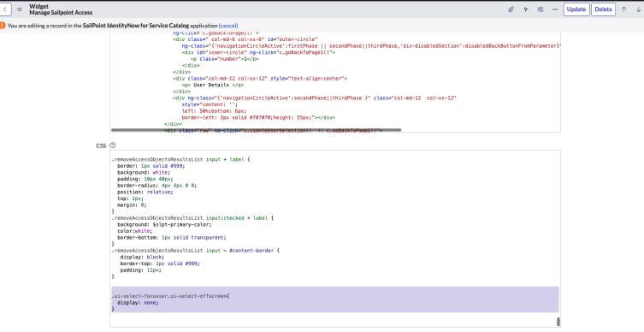This screenshot has width=644, height=332.
Task: Click the Delete button
Action: pos(603,9)
